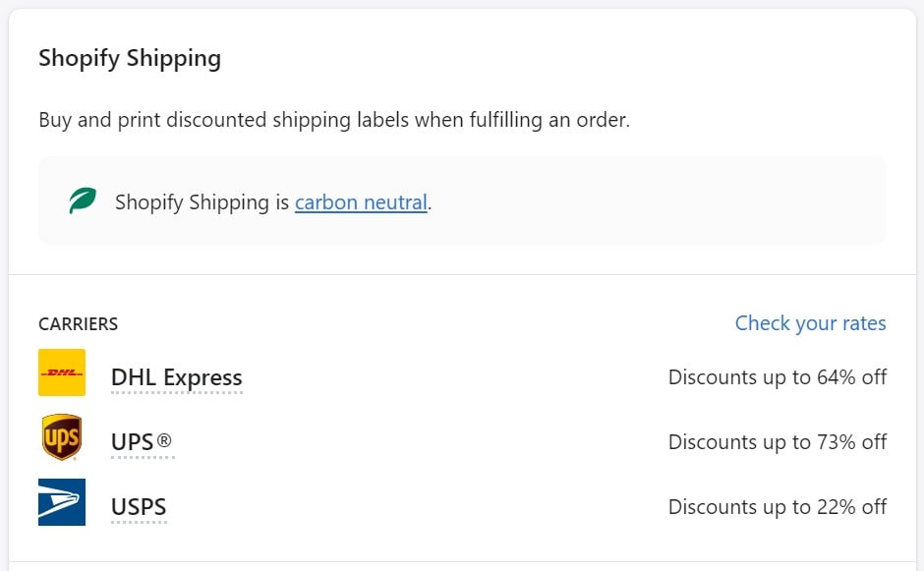Click the blue USPS eagle logo
Image resolution: width=924 pixels, height=571 pixels.
point(62,502)
